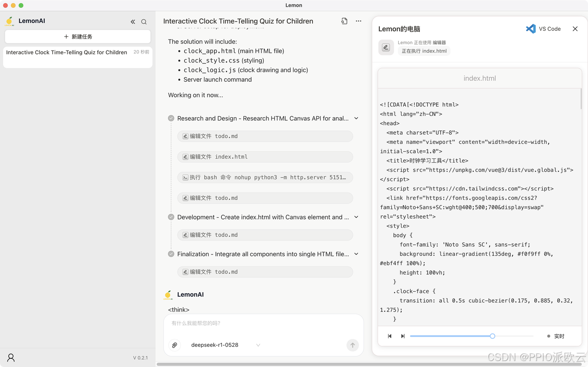
Task: Click the macOS yellow minimize window button
Action: point(13,6)
